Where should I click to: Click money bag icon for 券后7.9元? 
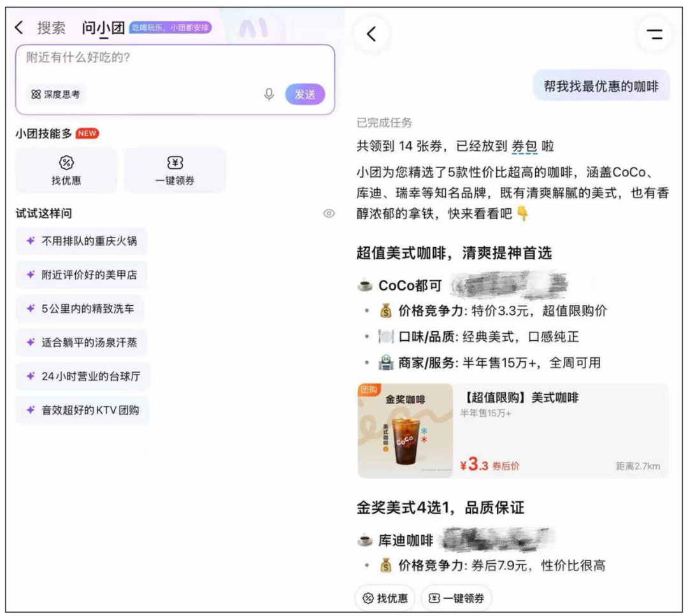(x=385, y=565)
